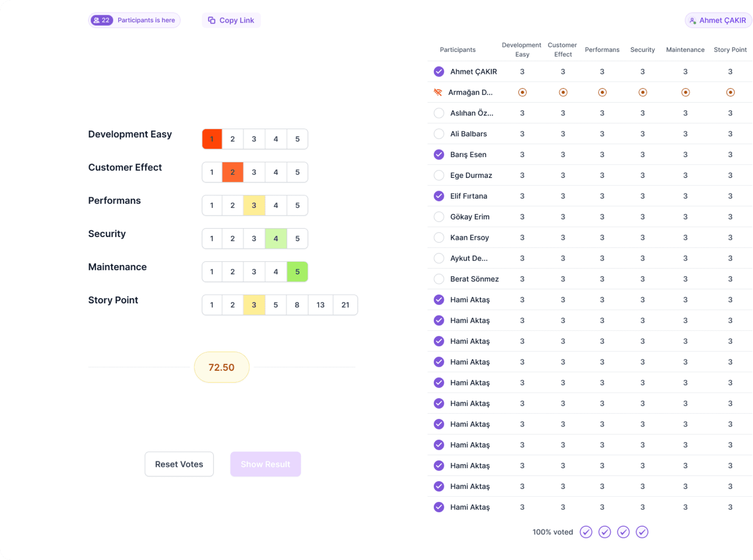Click the checkmark icon next to Ahmet ÇAKIR

tap(438, 71)
